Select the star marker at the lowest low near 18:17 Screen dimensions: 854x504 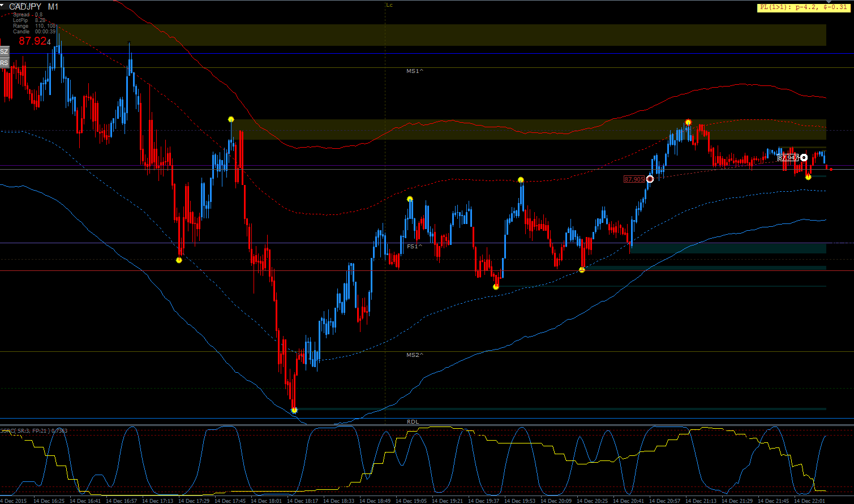(294, 411)
